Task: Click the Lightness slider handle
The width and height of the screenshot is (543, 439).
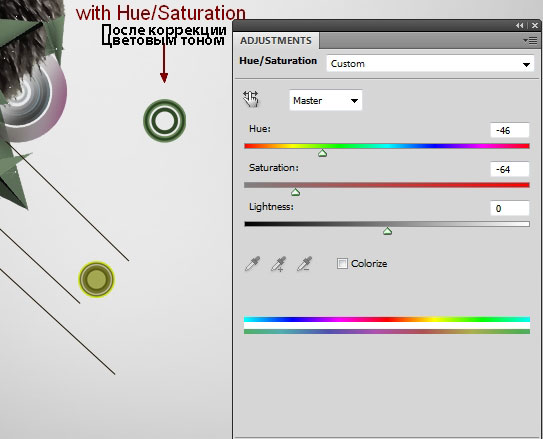Action: point(387,231)
